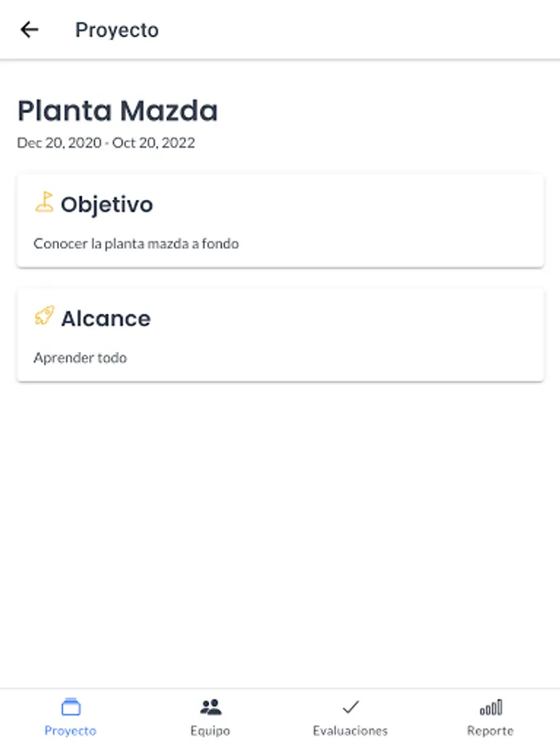The height and width of the screenshot is (747, 560).
Task: Click the flag icon beside Objetivo
Action: point(44,203)
